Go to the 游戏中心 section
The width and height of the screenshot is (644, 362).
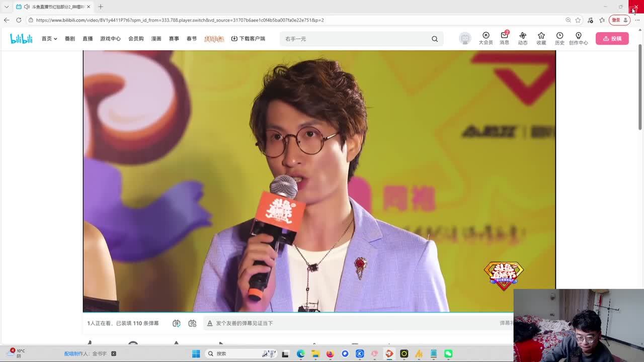point(110,39)
